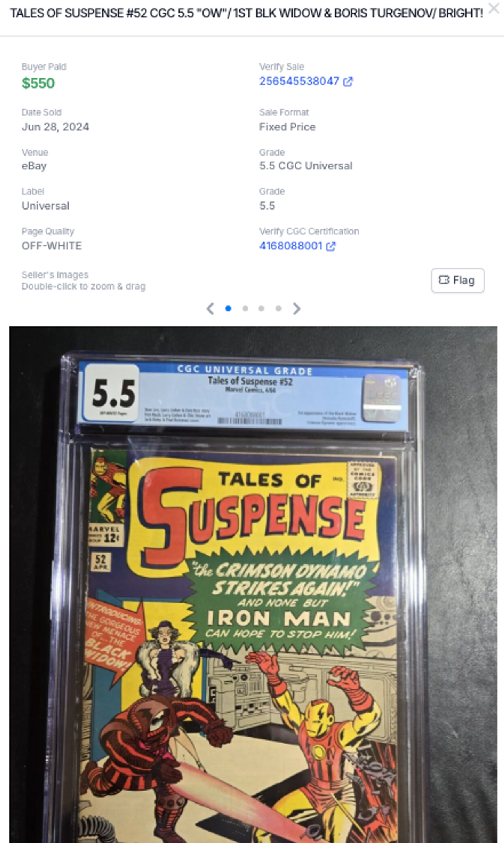Advance to next seller image with right chevron

(297, 309)
